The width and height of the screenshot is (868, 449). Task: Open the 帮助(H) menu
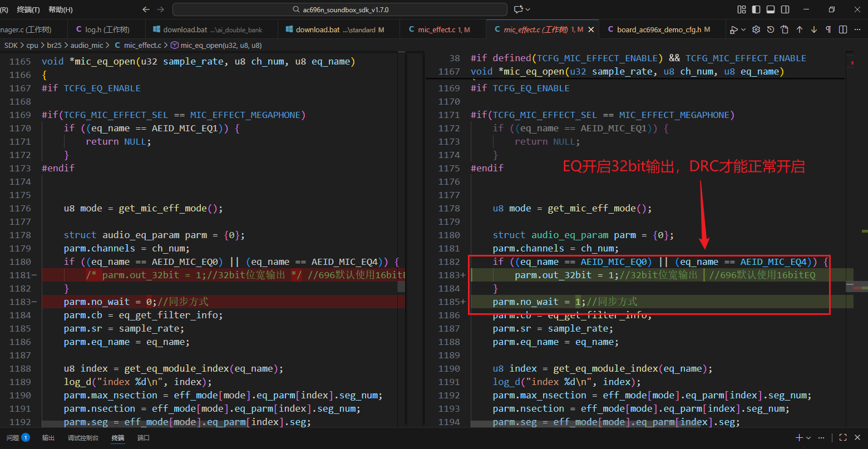point(61,9)
